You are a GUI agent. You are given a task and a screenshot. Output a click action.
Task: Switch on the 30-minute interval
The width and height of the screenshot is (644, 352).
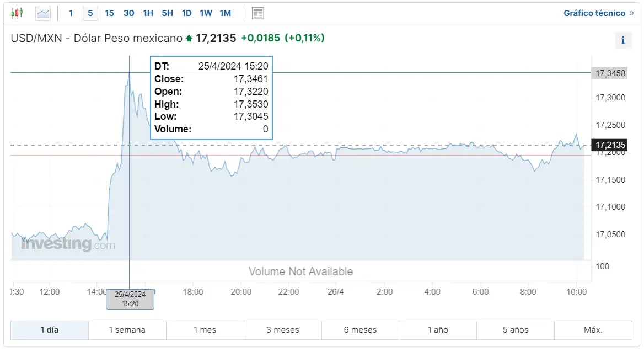click(128, 13)
